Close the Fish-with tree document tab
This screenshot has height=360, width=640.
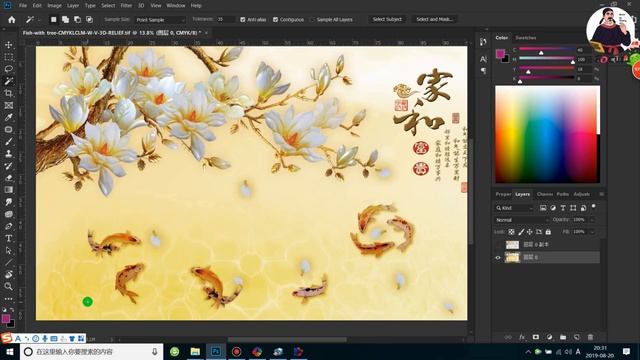coord(206,33)
